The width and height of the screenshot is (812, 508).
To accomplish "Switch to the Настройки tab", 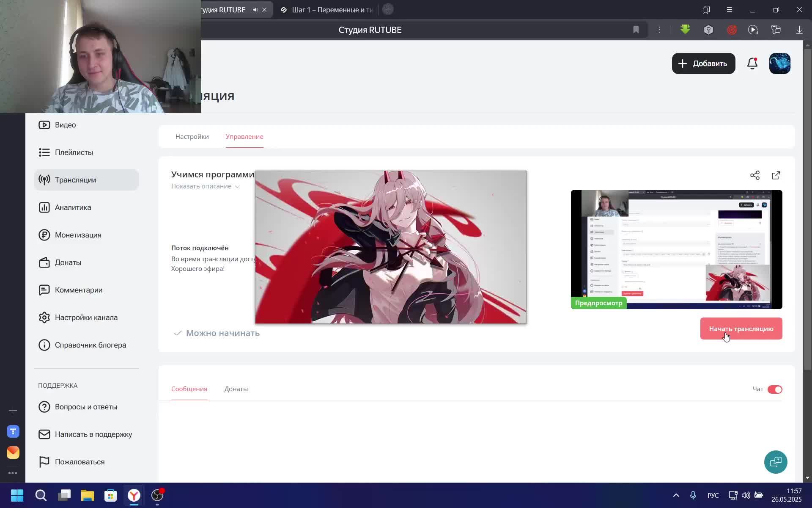I will (192, 137).
